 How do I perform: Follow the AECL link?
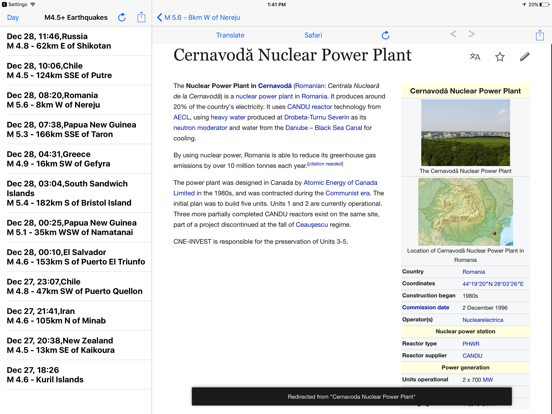click(181, 117)
